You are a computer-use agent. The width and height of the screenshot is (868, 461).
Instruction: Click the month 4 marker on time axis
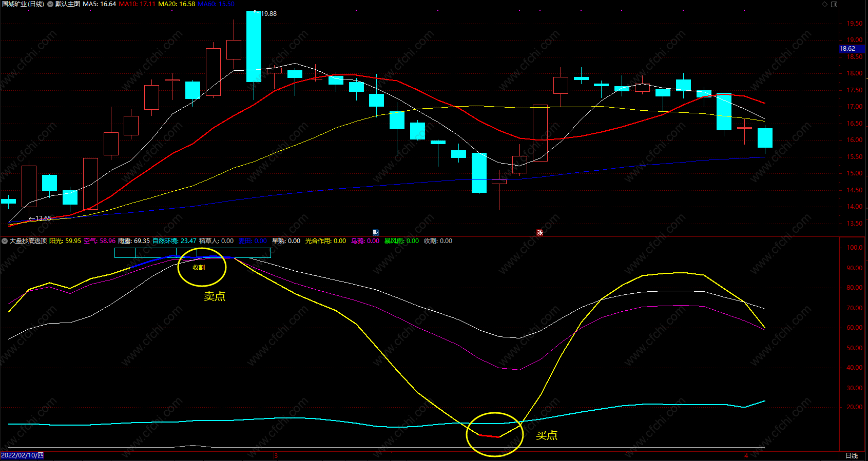point(746,455)
